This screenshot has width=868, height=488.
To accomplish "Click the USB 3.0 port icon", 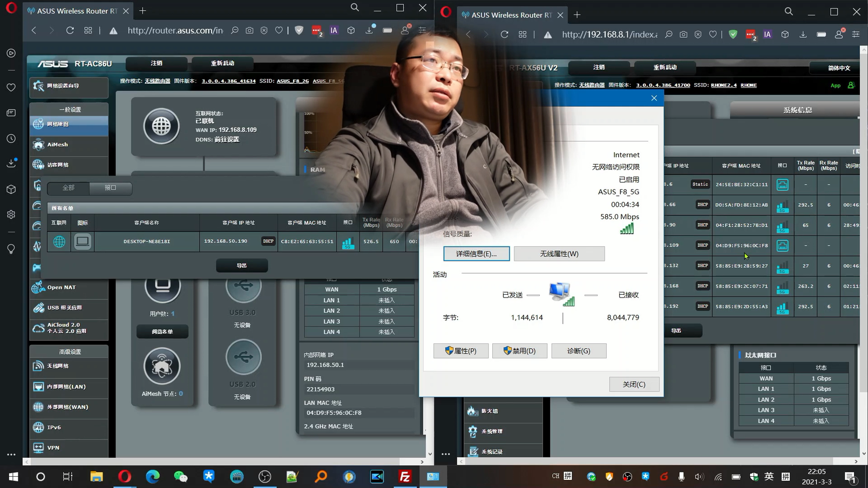I will point(243,285).
